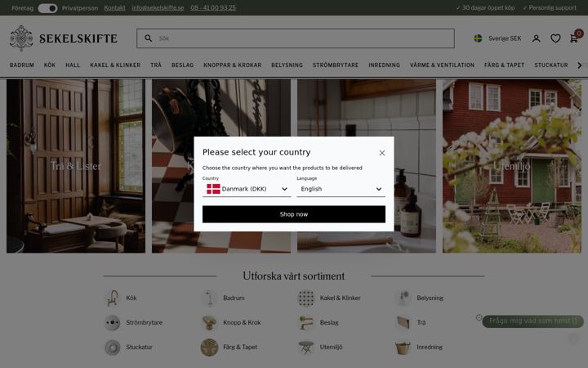The height and width of the screenshot is (368, 588).
Task: Open the BADRUM menu
Action: (22, 65)
